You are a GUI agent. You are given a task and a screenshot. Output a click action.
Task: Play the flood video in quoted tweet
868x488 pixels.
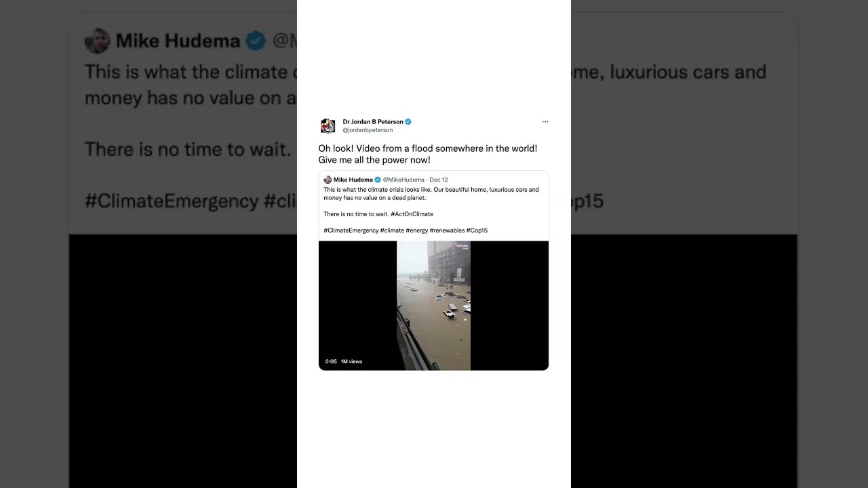tap(433, 306)
